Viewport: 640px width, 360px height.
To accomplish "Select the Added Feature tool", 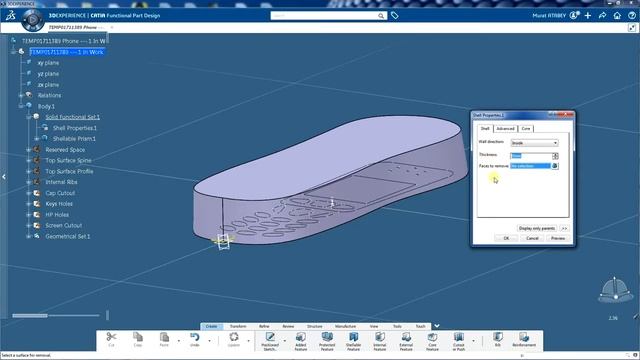I will tap(301, 340).
